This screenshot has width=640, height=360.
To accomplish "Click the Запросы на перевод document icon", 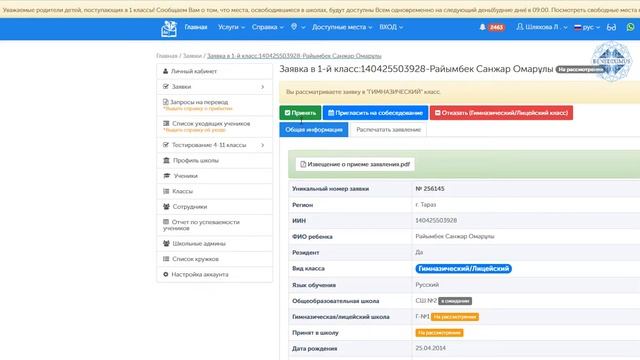I will pyautogui.click(x=165, y=102).
